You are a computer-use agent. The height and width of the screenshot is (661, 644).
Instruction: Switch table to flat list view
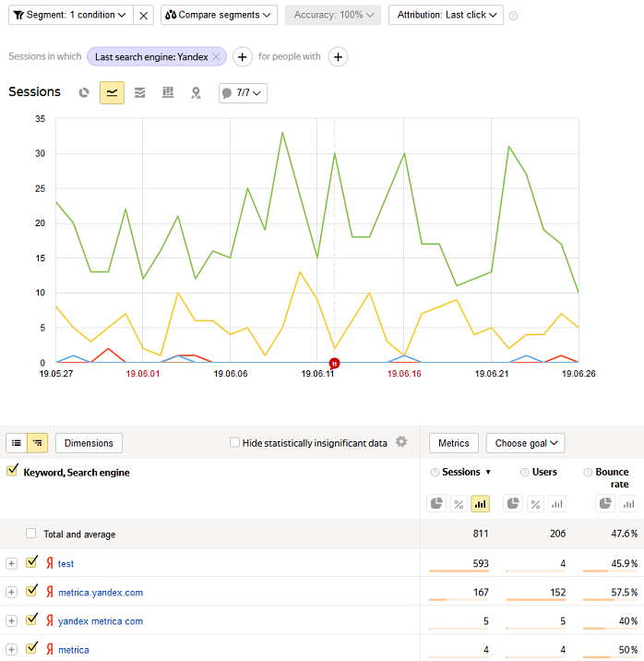17,443
